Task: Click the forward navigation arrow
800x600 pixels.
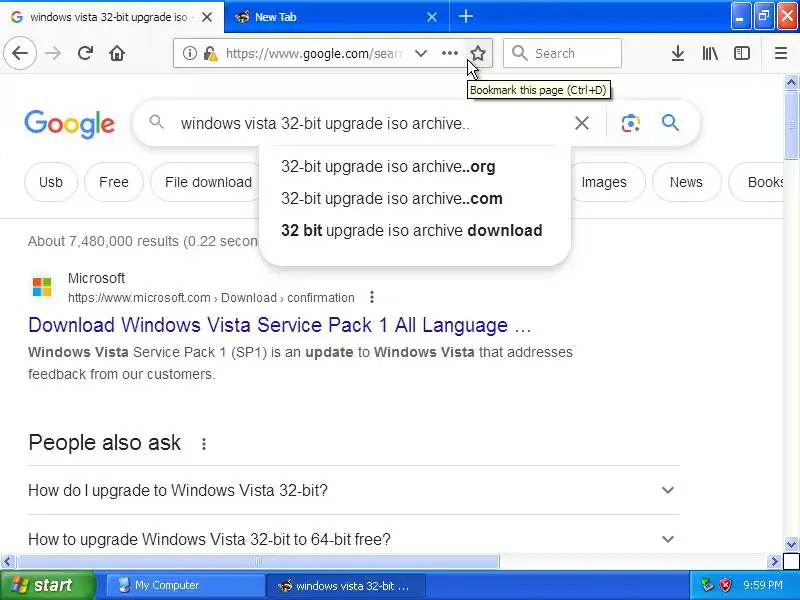Action: click(x=53, y=53)
